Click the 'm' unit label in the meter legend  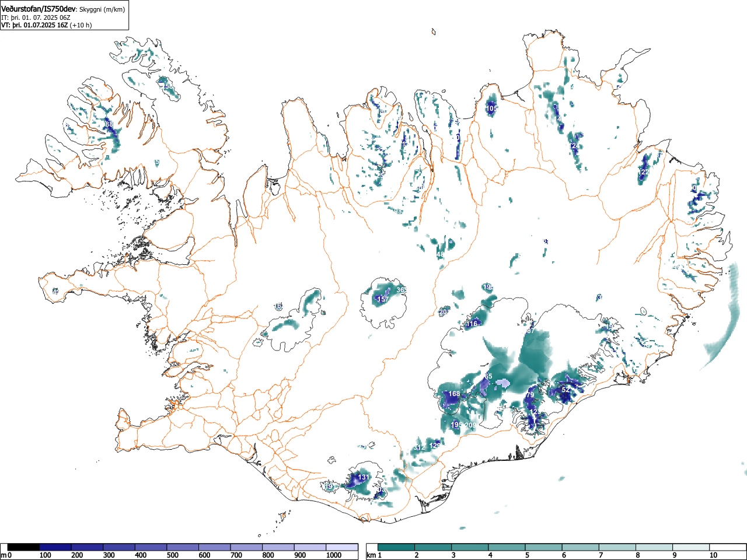(x=4, y=555)
